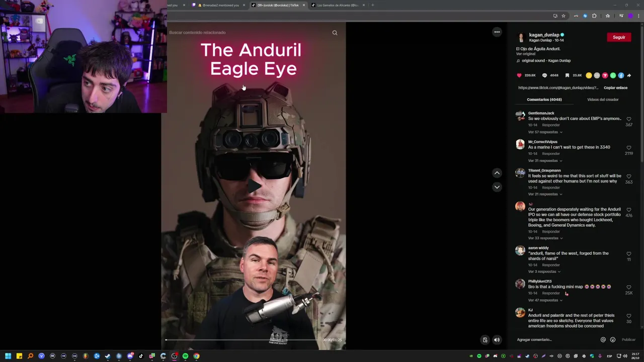Open the three-dots menu above the video

(x=497, y=32)
